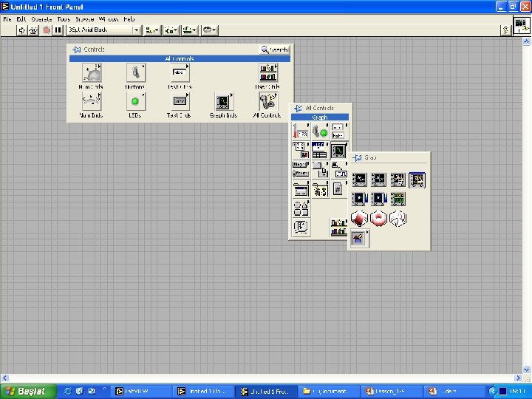
Task: Open the Resize Objects dropdown
Action: pyautogui.click(x=190, y=30)
